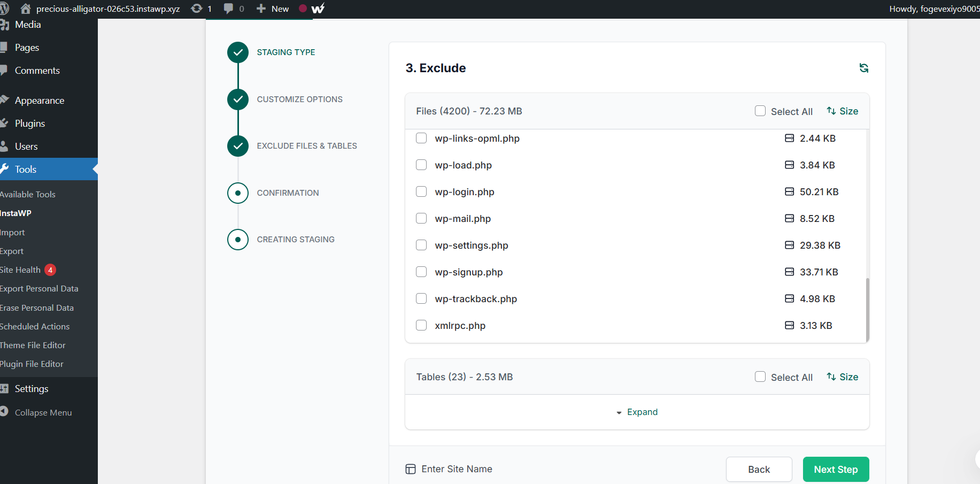Enable the wp-settings.php checkbox

click(x=421, y=245)
